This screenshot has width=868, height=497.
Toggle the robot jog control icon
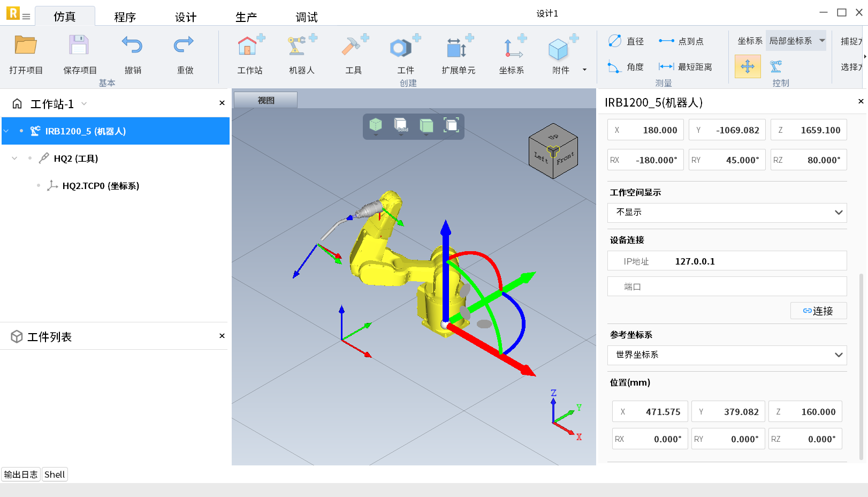776,66
